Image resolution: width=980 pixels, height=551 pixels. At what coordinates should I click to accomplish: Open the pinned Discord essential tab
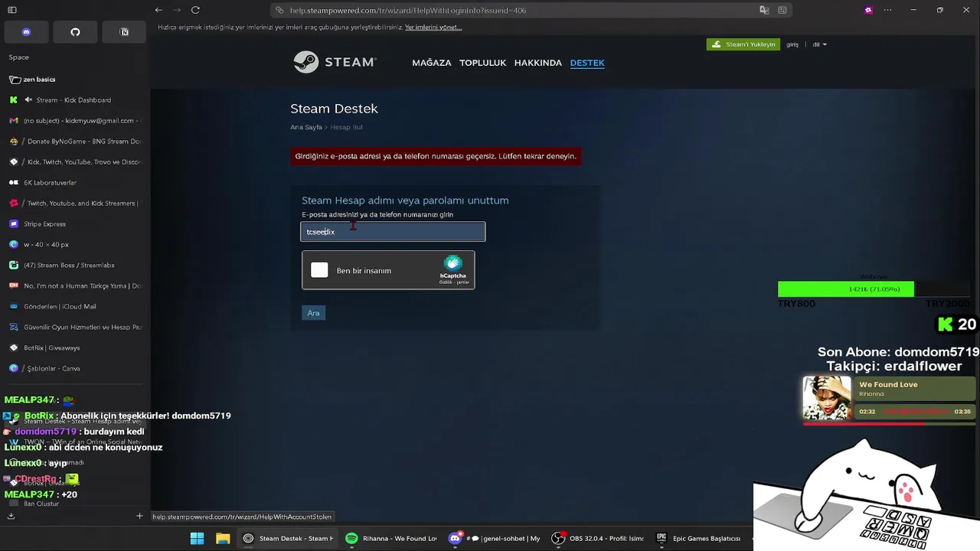(x=27, y=32)
